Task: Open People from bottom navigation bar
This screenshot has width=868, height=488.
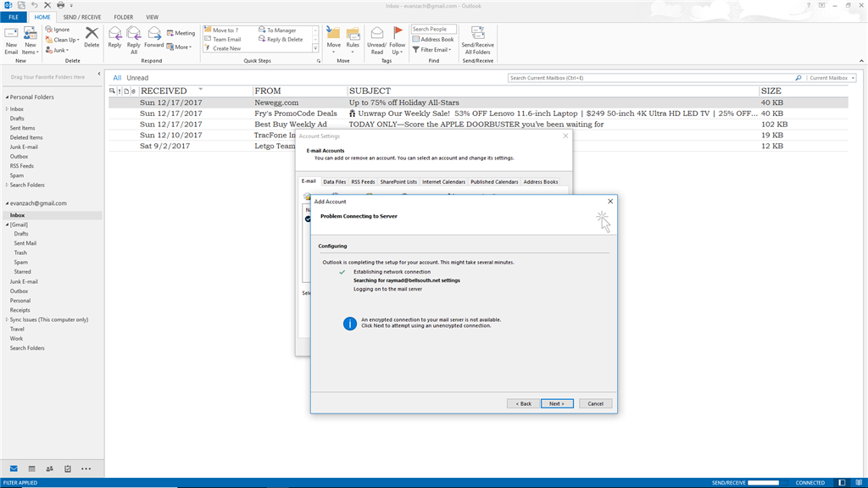Action: point(50,469)
